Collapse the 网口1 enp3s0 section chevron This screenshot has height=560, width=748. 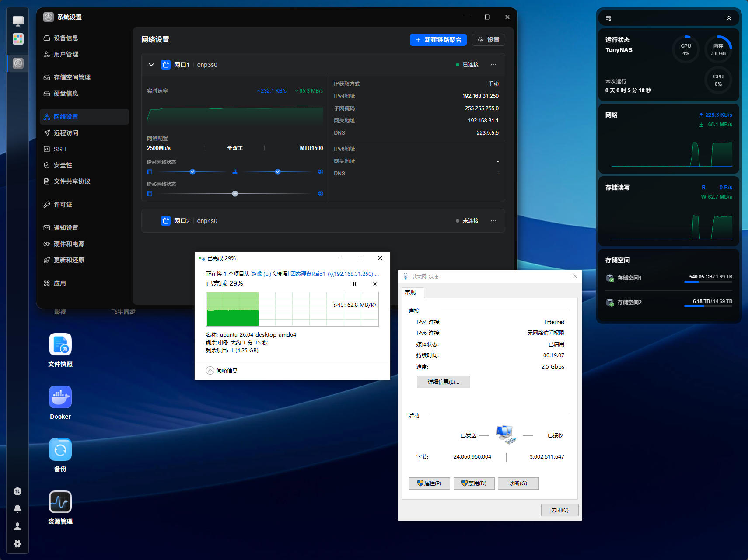pyautogui.click(x=151, y=65)
